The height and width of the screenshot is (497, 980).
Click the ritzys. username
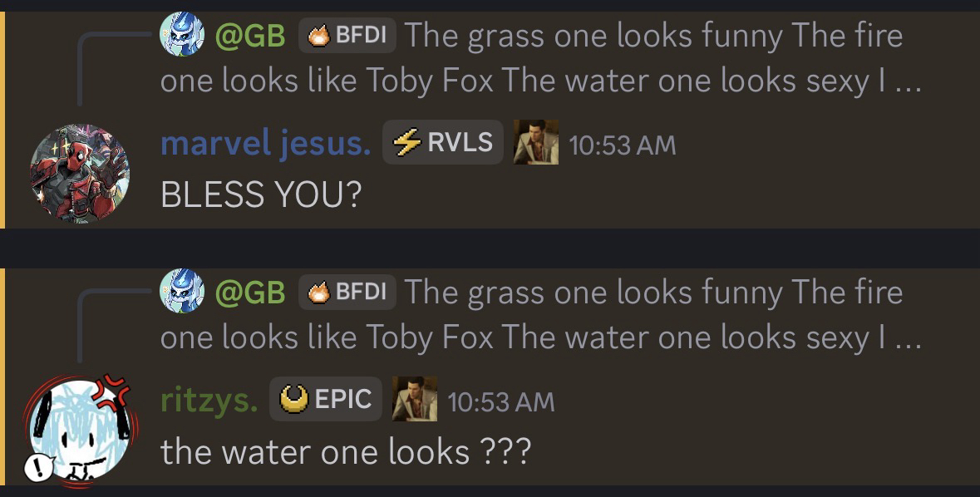[x=209, y=401]
